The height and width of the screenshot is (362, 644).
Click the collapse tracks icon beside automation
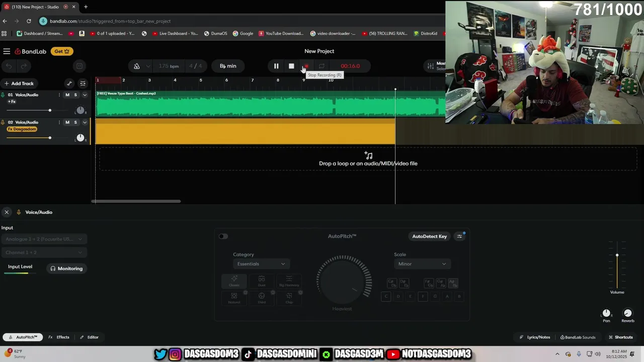tap(83, 83)
